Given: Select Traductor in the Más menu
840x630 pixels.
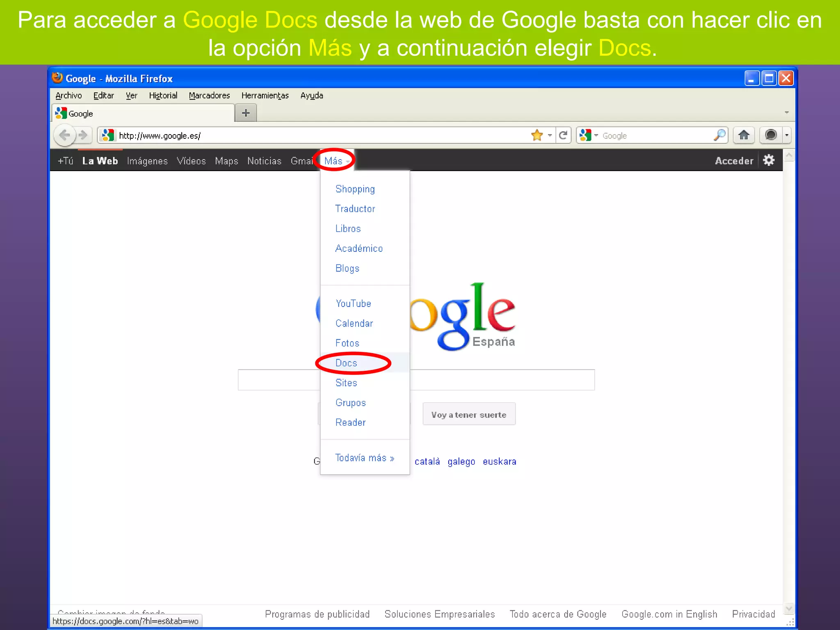Looking at the screenshot, I should (x=355, y=209).
